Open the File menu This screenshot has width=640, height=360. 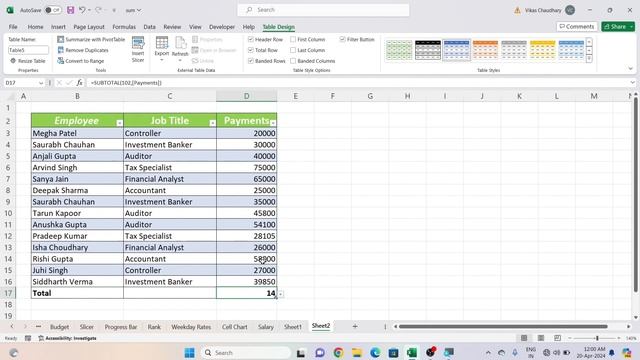(13, 27)
